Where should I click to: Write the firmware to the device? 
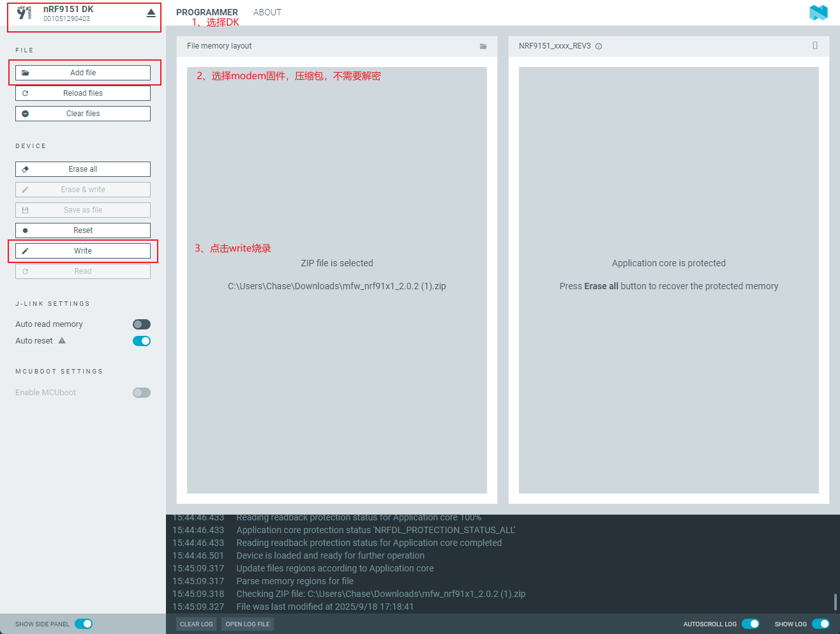click(x=83, y=251)
